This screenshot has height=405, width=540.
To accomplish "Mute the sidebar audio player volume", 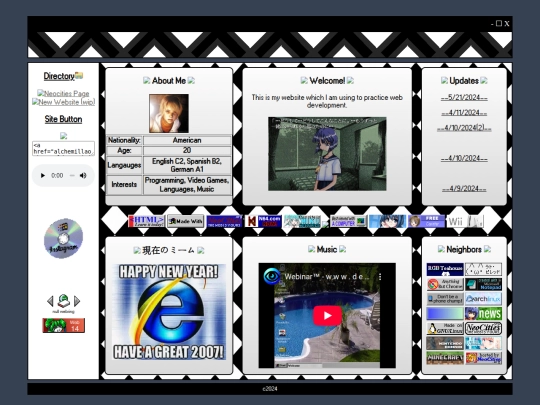I will tap(83, 175).
